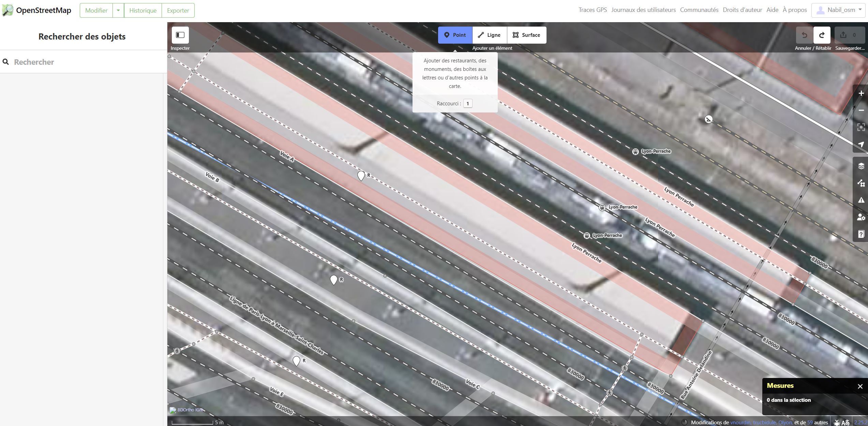
Task: Click the OpenStreetMap logo icon
Action: click(8, 10)
